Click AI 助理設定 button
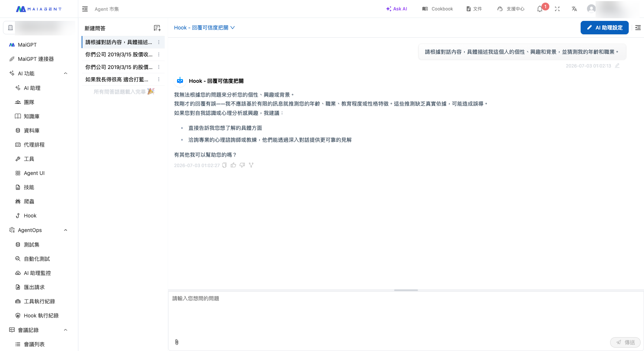The width and height of the screenshot is (644, 351). click(604, 28)
